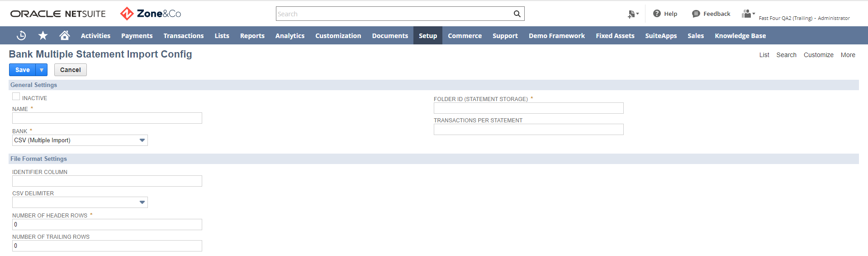This screenshot has height=256, width=868.
Task: Open the Sales menu
Action: pyautogui.click(x=696, y=35)
